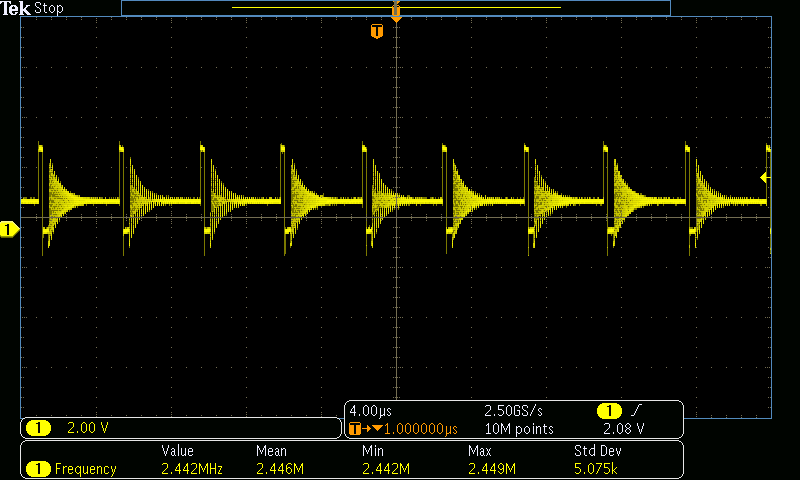Click the 2.442M Min reading
This screenshot has width=800, height=480.
[386, 469]
